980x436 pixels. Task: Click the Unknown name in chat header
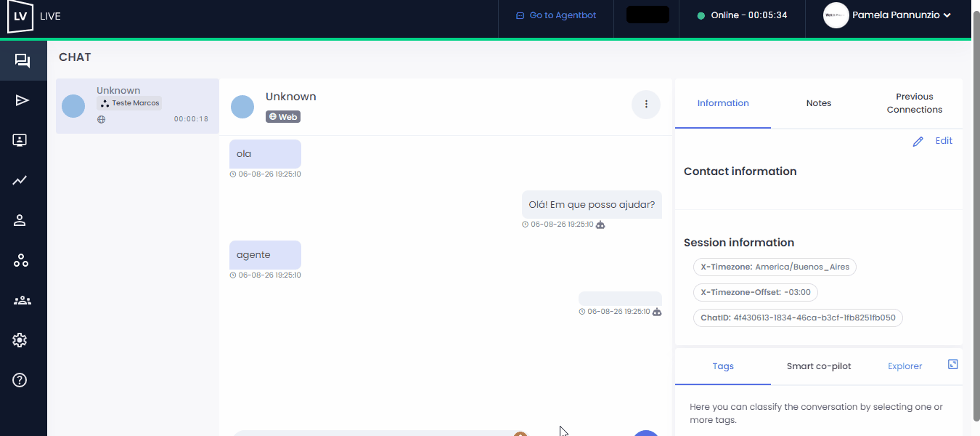point(291,97)
